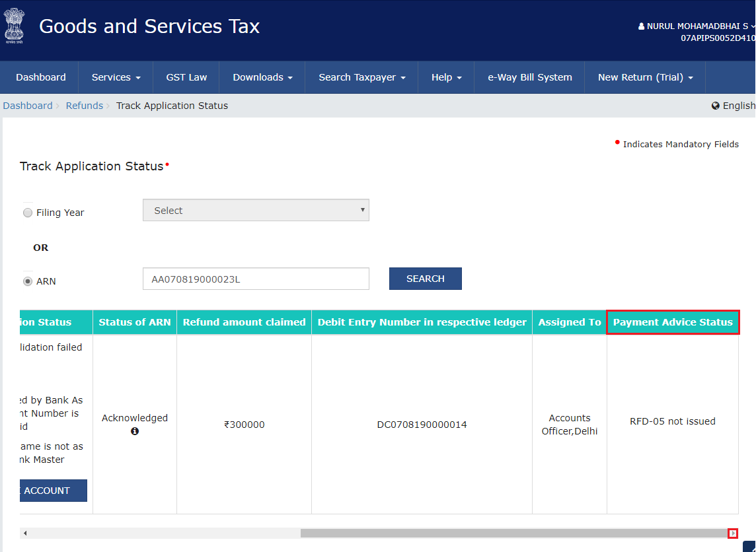Click into the ARN input field
The width and height of the screenshot is (756, 552).
point(256,279)
